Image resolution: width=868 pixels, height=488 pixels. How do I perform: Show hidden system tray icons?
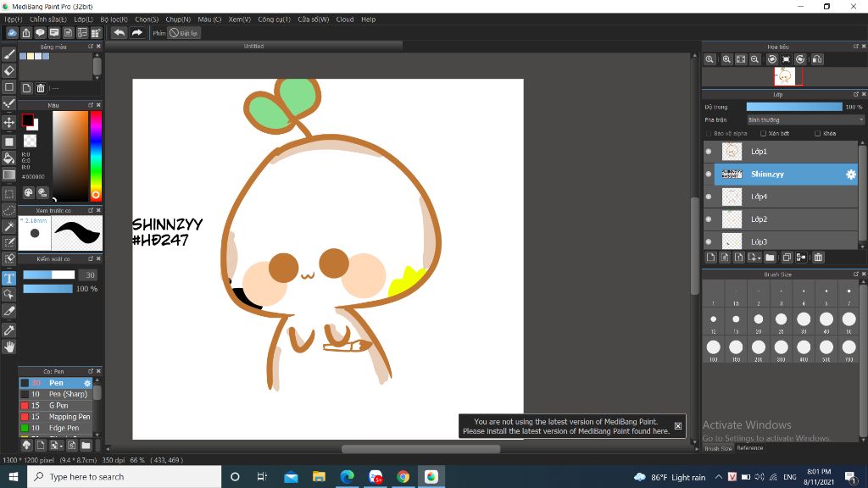pyautogui.click(x=719, y=476)
